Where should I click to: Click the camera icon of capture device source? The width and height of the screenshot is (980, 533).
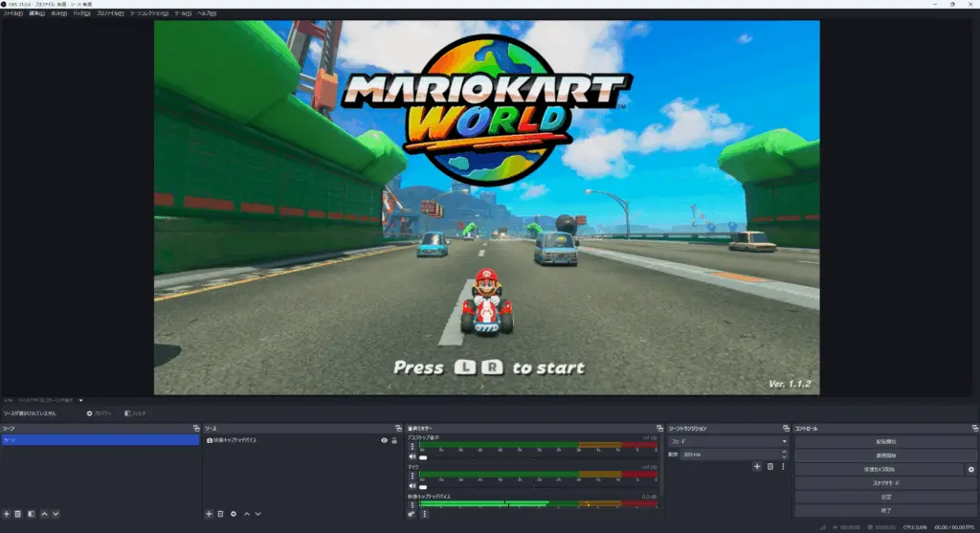[210, 440]
